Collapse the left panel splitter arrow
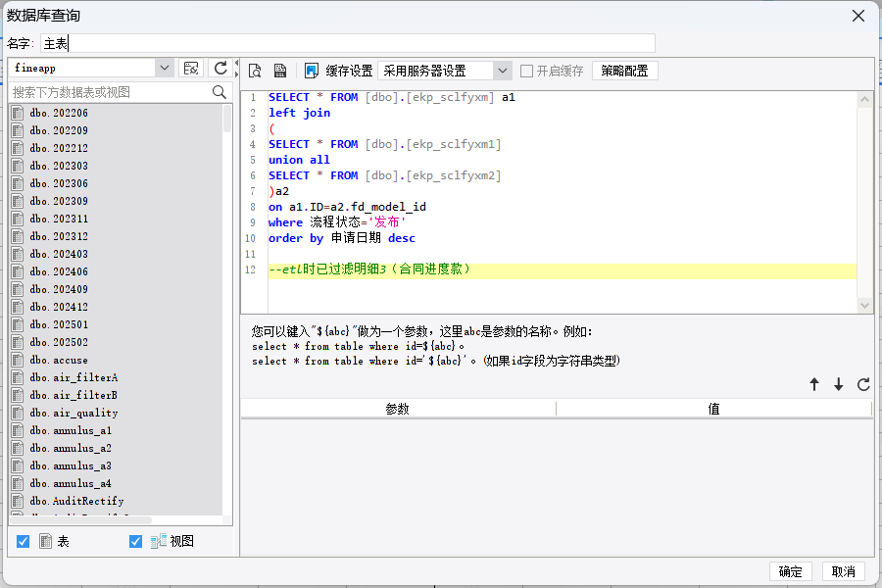Image resolution: width=882 pixels, height=588 pixels. [236, 63]
